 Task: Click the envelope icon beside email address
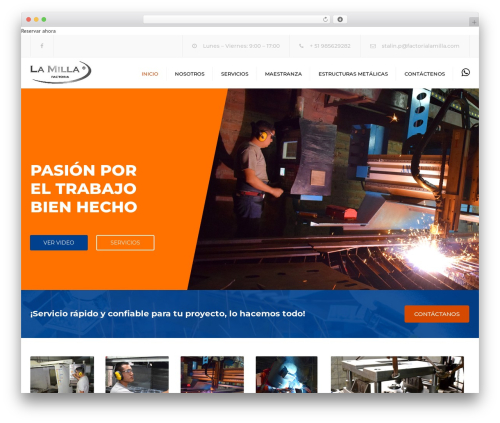[x=373, y=46]
